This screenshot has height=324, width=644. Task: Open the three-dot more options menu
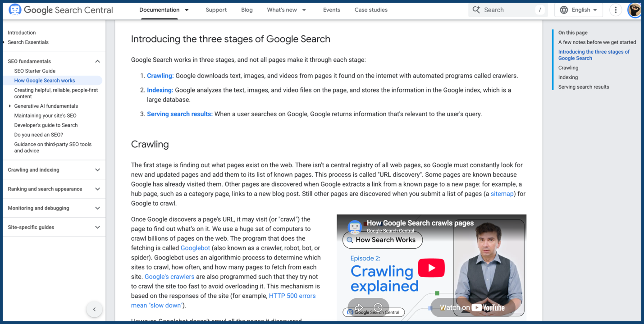[x=616, y=10]
